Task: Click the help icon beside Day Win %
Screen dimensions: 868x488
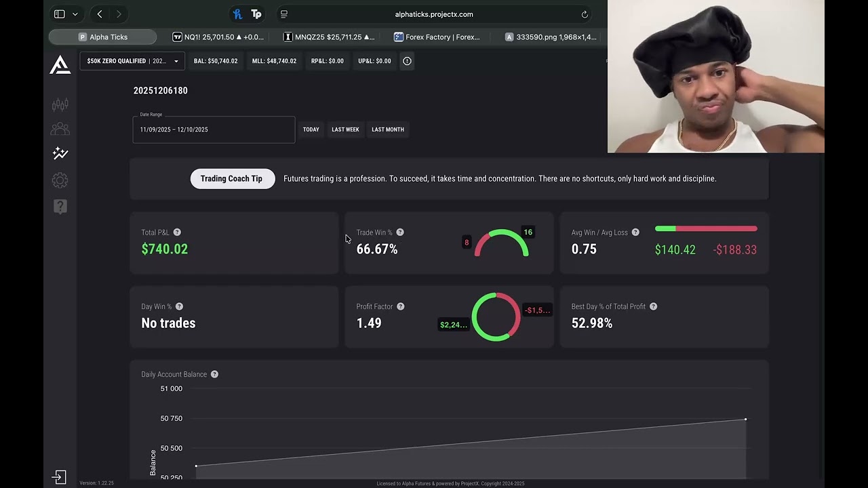Action: pos(179,306)
